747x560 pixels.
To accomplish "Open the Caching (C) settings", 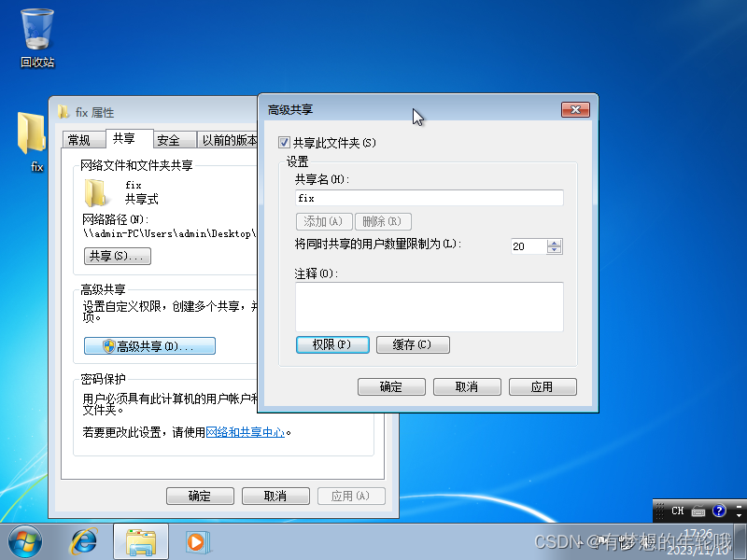I will click(413, 344).
